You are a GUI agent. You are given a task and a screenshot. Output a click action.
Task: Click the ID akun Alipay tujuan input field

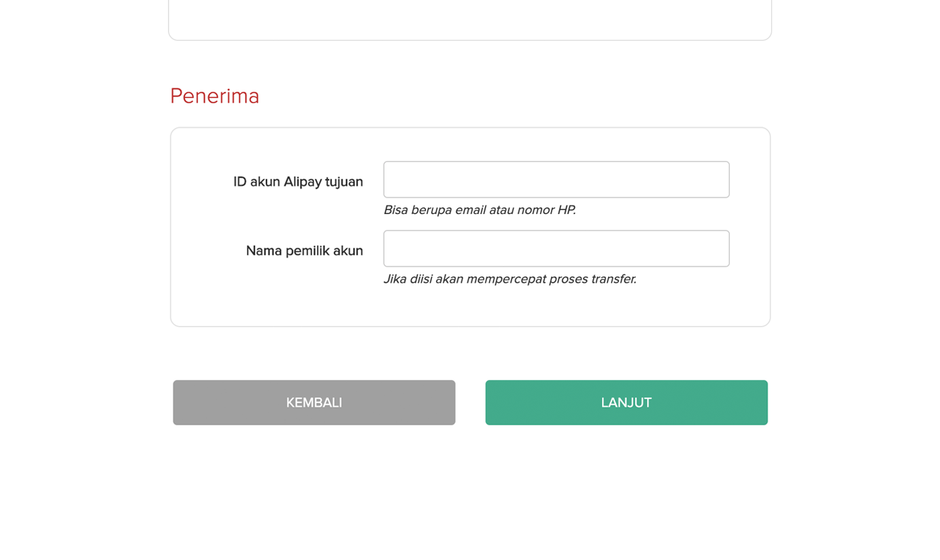pos(556,179)
